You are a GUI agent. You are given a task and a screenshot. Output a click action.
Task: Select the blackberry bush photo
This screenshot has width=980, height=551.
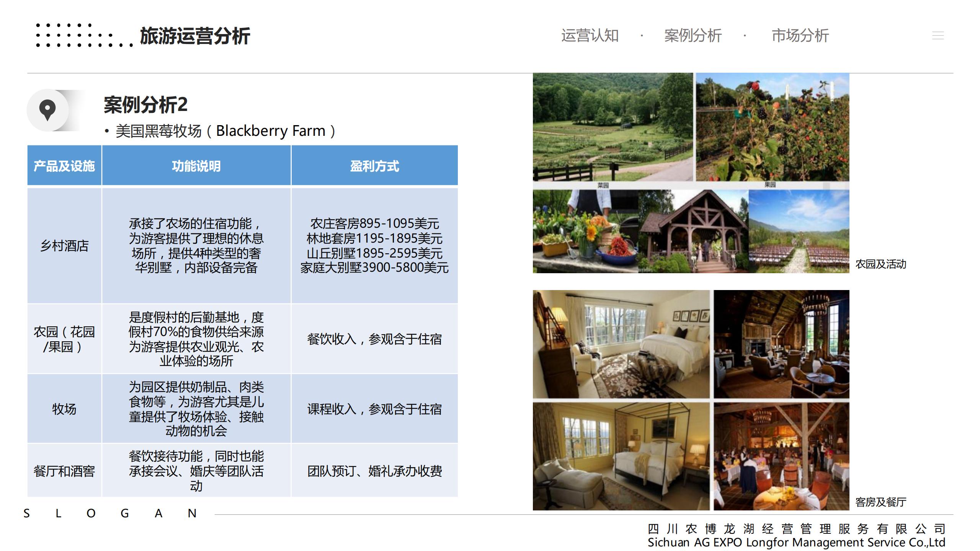pyautogui.click(x=772, y=127)
